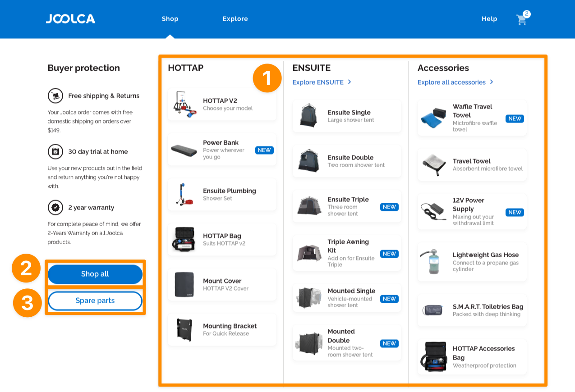This screenshot has height=392, width=575.
Task: Open the 12V Power Supply title
Action: [x=469, y=205]
